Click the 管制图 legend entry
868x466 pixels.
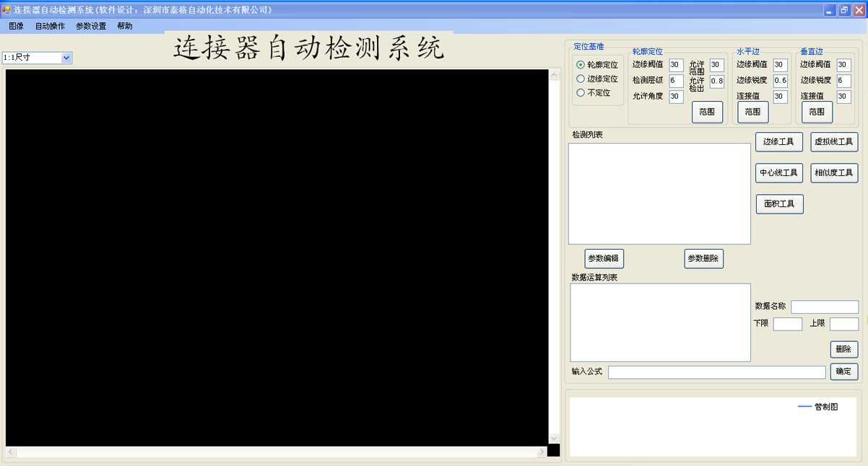(818, 407)
